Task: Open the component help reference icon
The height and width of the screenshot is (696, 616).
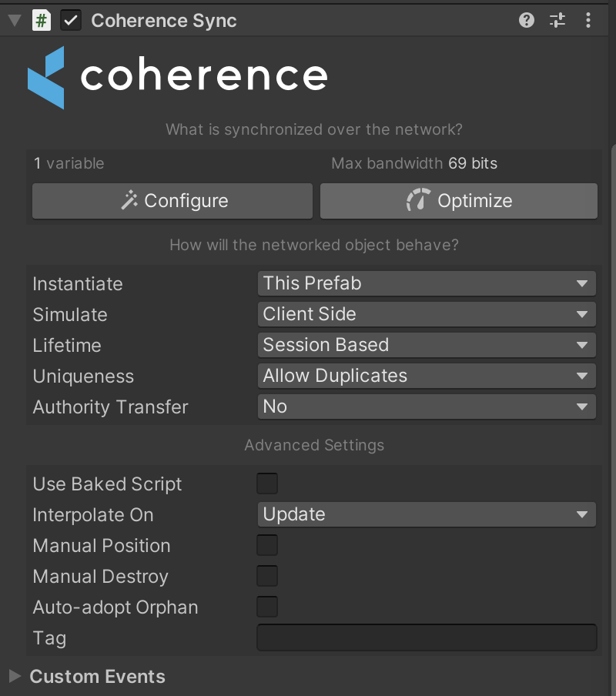Action: coord(527,21)
